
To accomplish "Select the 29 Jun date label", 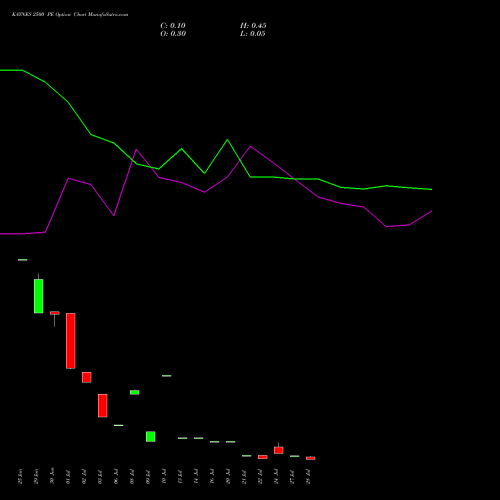I will click(x=36, y=476).
